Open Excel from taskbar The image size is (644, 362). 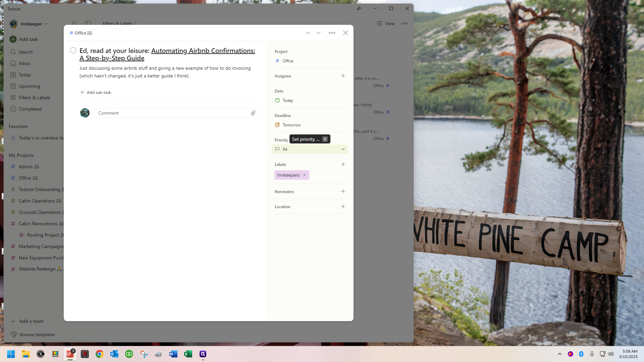pyautogui.click(x=188, y=354)
